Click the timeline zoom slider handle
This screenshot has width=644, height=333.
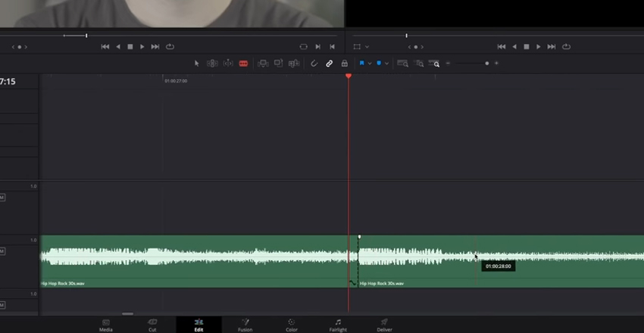(486, 64)
